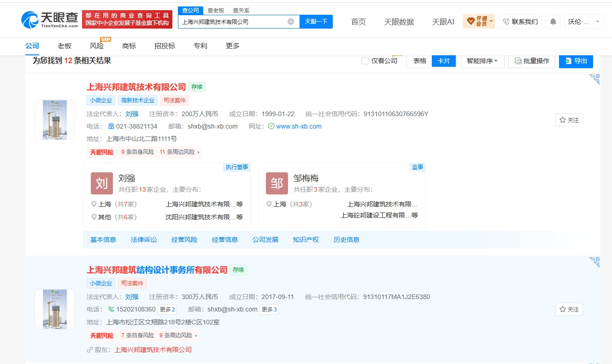This screenshot has height=364, width=612.
Task: Click the Tianyancha logo
Action: (x=50, y=19)
